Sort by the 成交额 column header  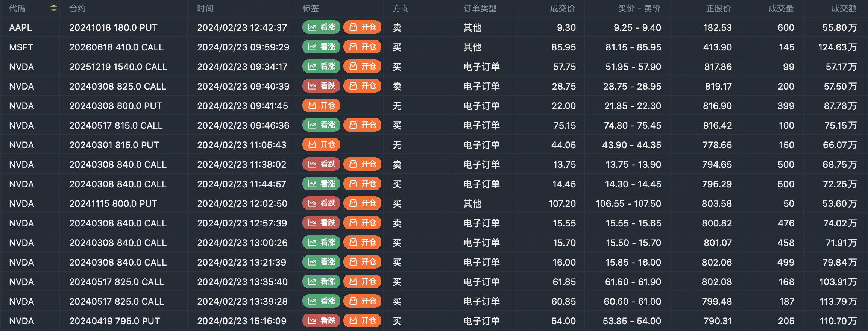(x=844, y=8)
